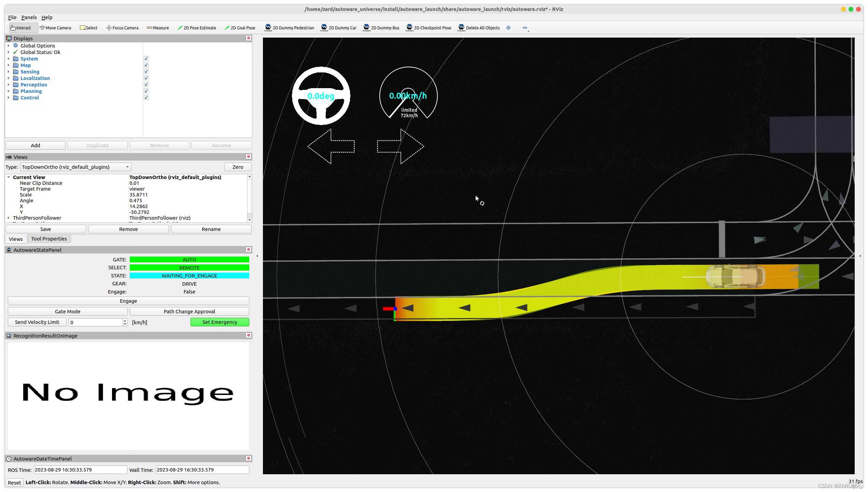Open the Panels menu
Screen dimensions: 868x492
[29, 17]
